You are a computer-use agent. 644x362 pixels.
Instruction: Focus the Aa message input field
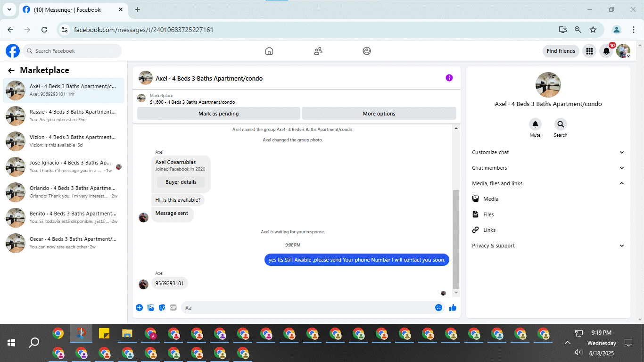click(313, 308)
